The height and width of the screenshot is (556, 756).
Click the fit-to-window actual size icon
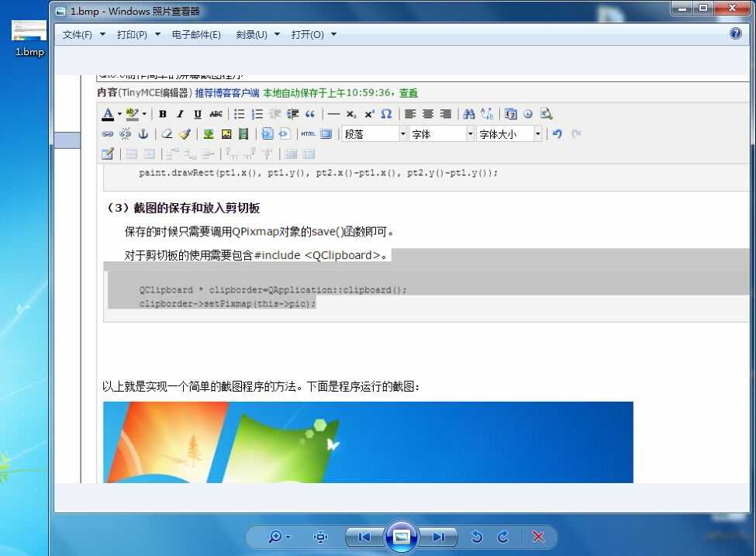coord(321,537)
